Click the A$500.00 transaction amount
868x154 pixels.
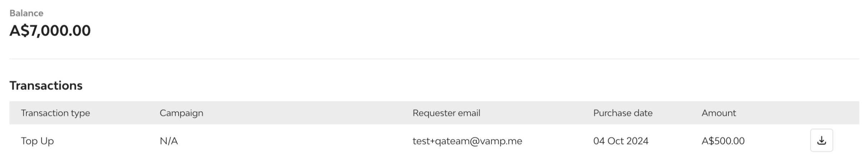[723, 141]
